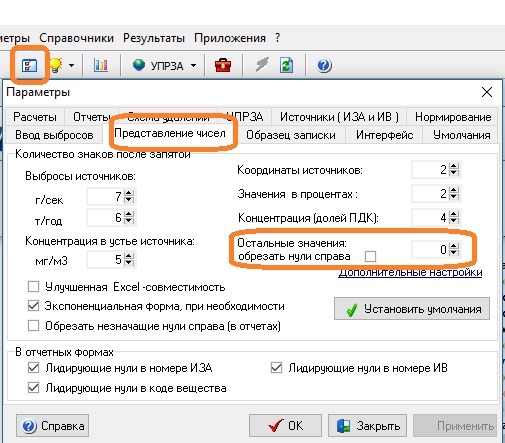Expand the УПРЗА dropdown arrow
The image size is (505, 443).
point(193,65)
